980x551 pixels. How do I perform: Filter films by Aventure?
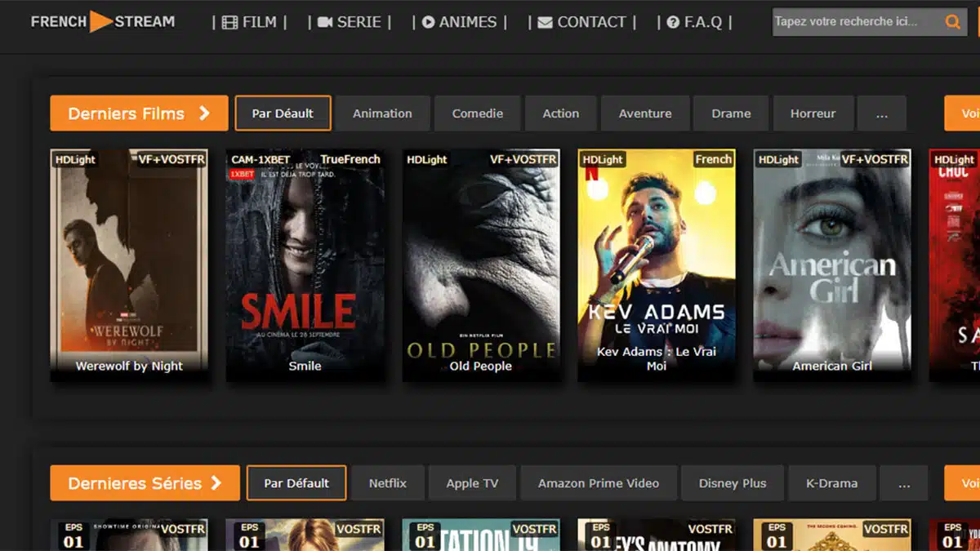click(x=645, y=113)
